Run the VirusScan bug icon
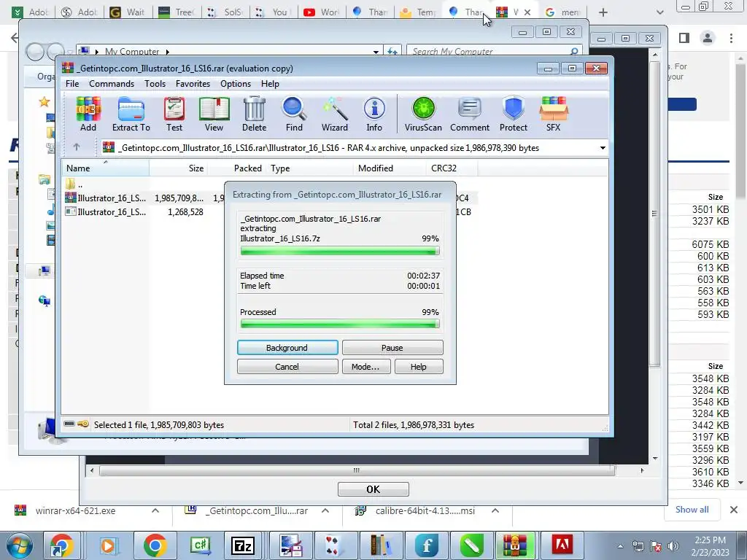Screen dimensions: 747x560 pyautogui.click(x=423, y=114)
